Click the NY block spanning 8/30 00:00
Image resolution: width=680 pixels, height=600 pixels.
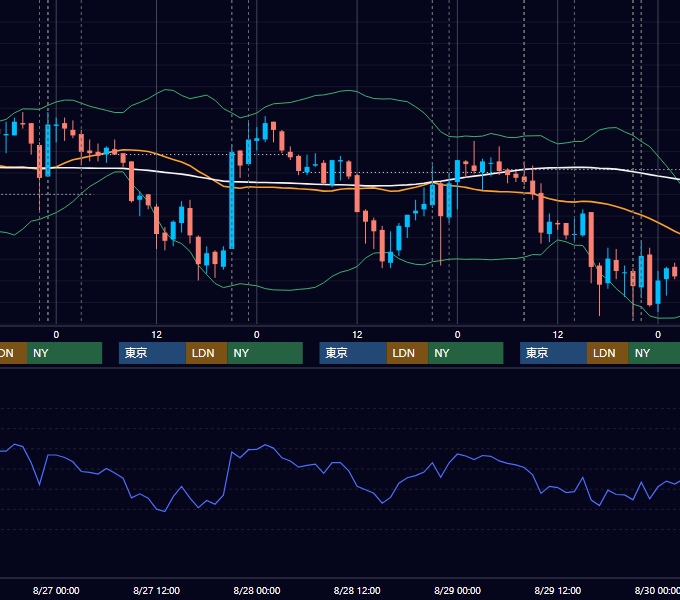pos(654,353)
